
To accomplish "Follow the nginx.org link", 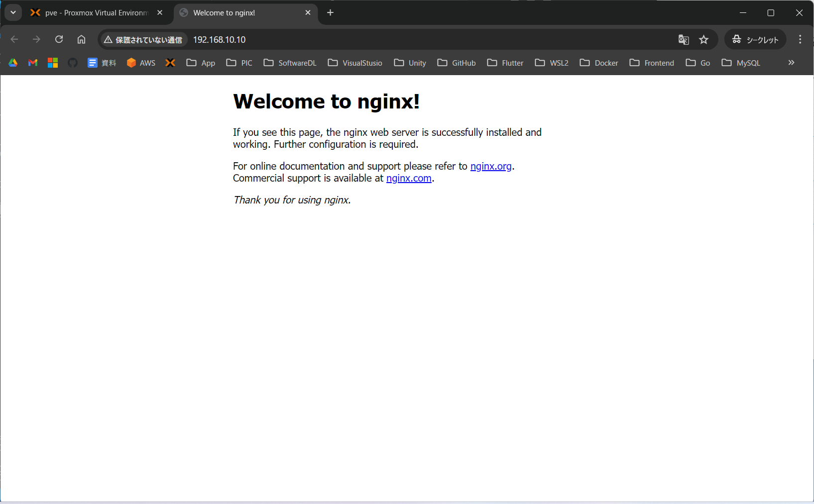I will tap(490, 166).
